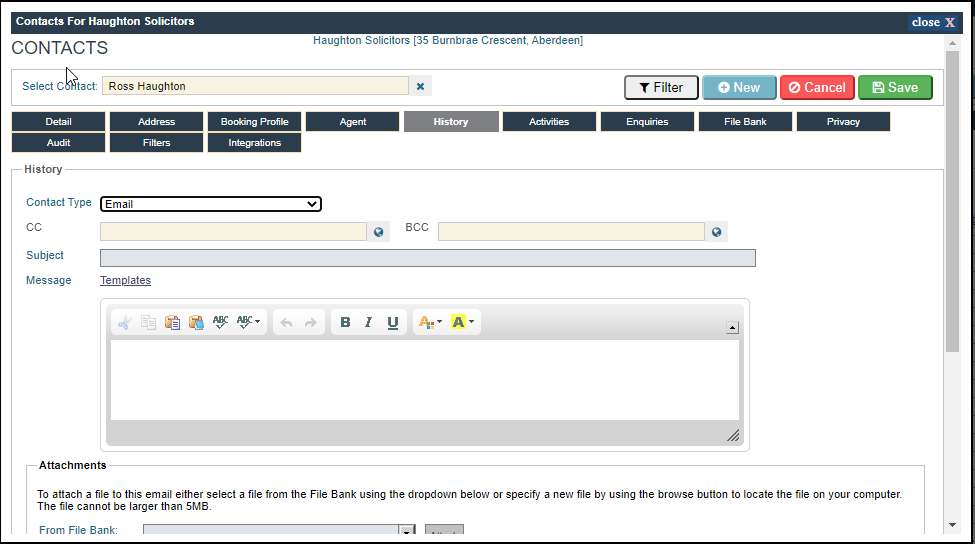Select the History tab
This screenshot has width=975, height=544.
pos(451,122)
